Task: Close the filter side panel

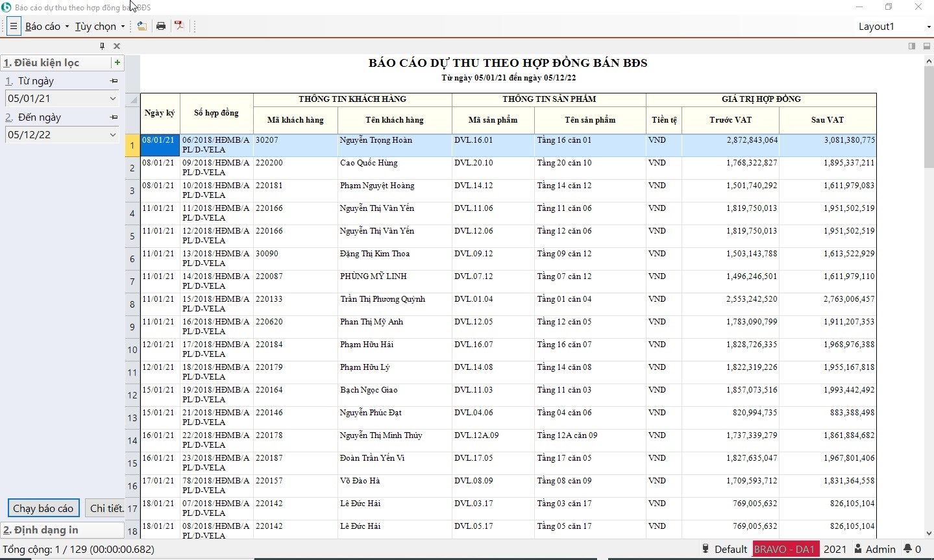Action: coord(117,46)
